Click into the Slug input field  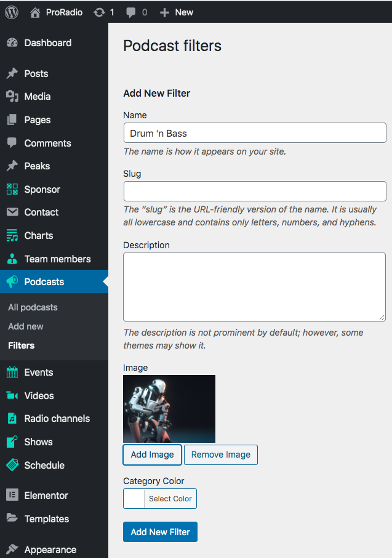click(x=255, y=191)
